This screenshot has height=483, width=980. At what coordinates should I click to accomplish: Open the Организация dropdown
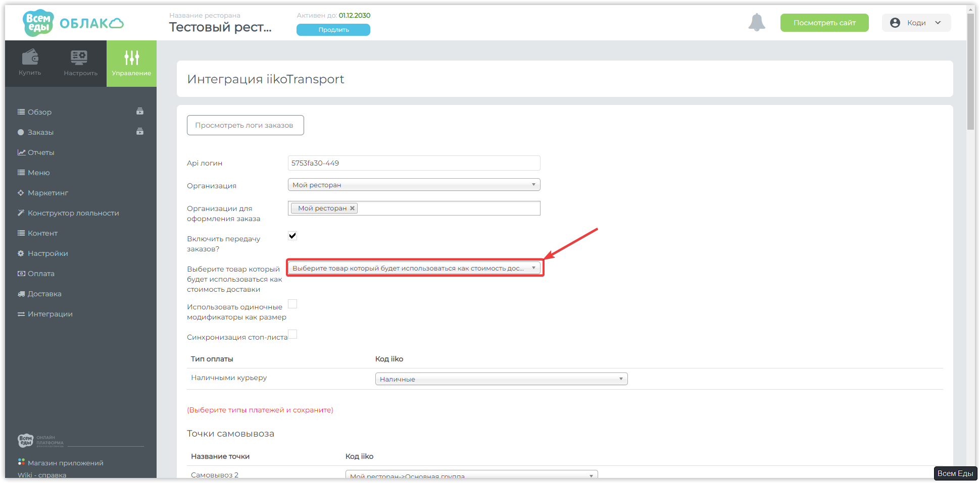[x=414, y=185]
